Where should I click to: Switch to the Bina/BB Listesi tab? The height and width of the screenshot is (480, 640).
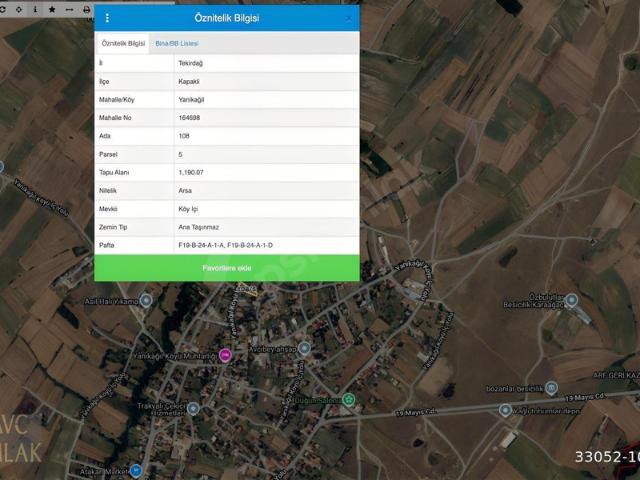point(177,43)
